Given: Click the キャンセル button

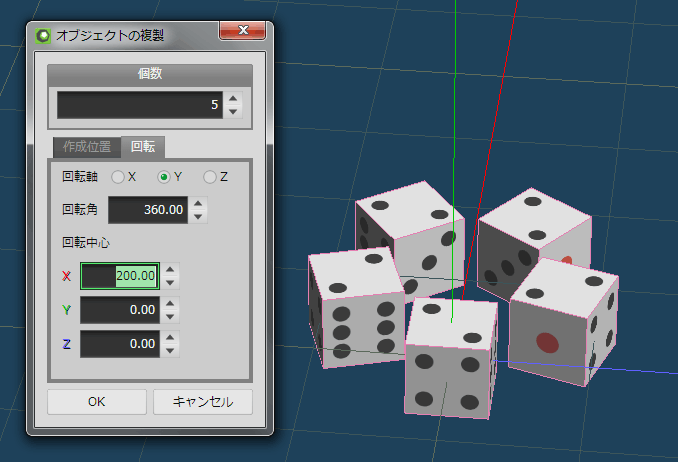Looking at the screenshot, I should pyautogui.click(x=203, y=402).
